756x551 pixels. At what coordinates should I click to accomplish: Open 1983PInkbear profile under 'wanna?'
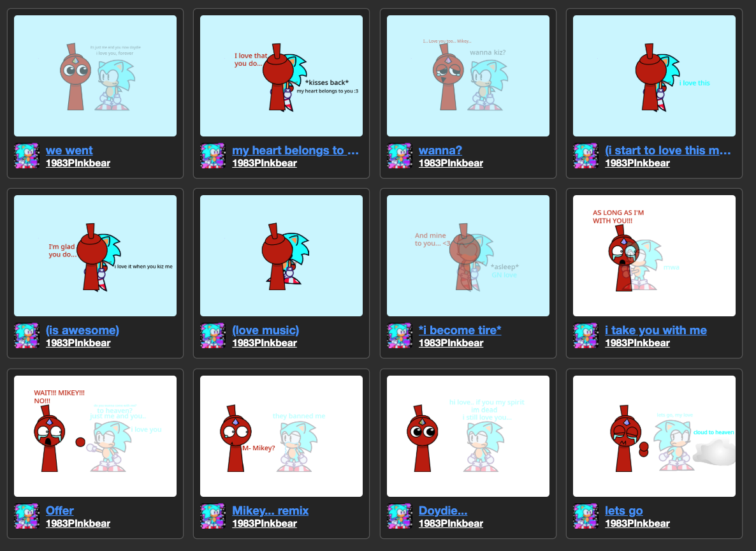451,163
